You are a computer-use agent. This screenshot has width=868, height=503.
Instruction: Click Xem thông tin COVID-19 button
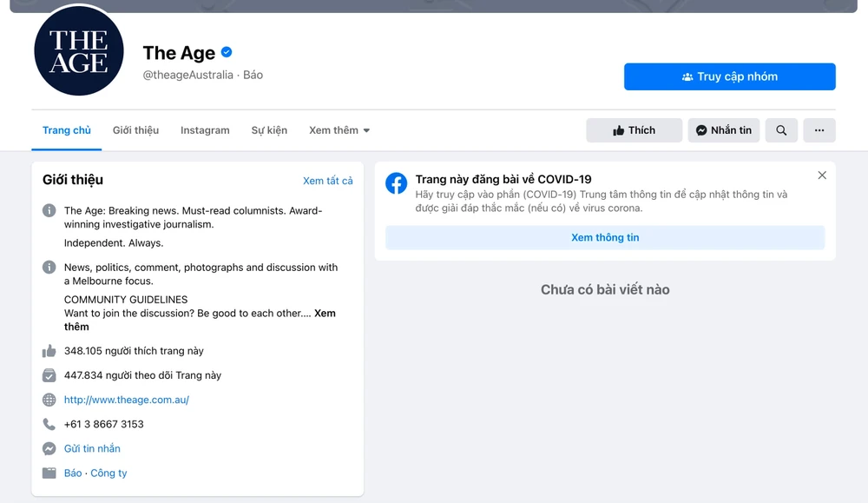point(605,237)
